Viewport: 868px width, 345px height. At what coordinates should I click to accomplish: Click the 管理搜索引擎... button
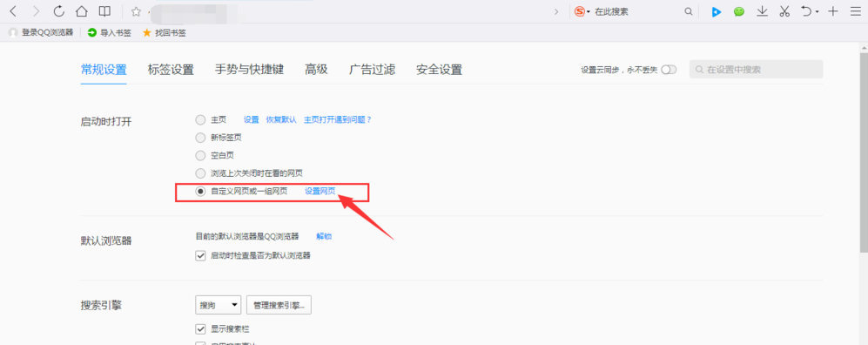point(279,305)
